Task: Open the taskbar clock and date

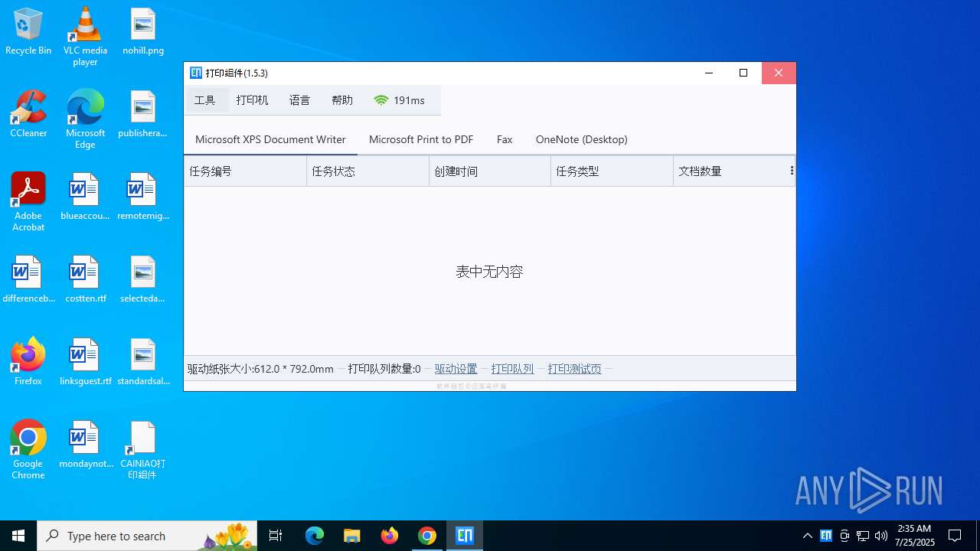Action: [x=914, y=536]
